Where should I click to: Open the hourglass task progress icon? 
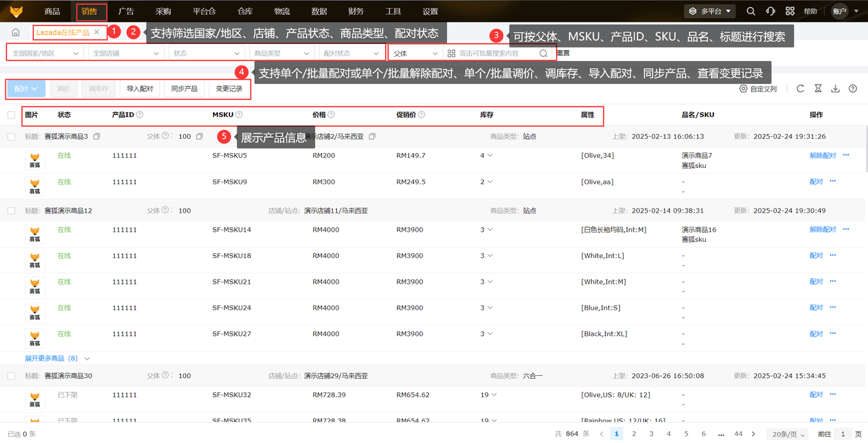pos(818,89)
